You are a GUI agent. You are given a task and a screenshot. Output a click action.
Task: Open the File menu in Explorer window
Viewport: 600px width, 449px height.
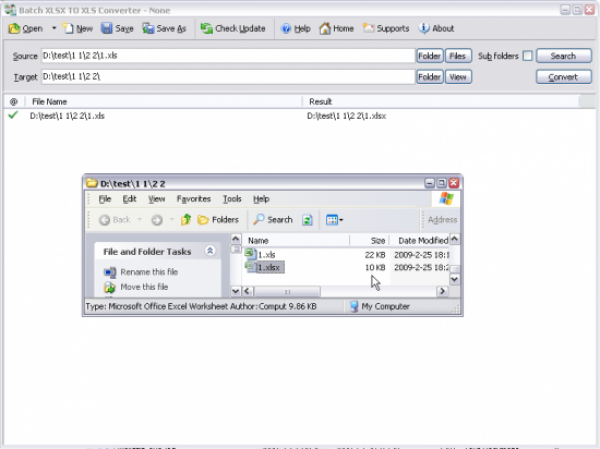[x=104, y=199]
